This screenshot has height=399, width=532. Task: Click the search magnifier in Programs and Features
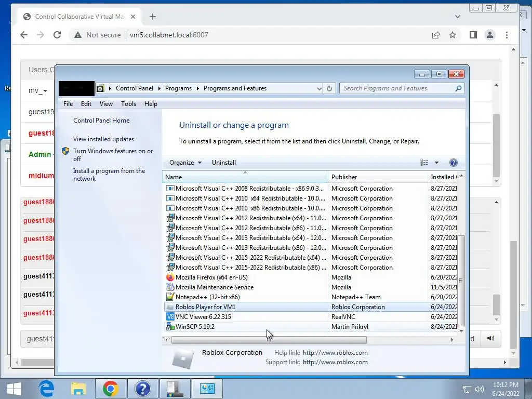click(x=458, y=88)
